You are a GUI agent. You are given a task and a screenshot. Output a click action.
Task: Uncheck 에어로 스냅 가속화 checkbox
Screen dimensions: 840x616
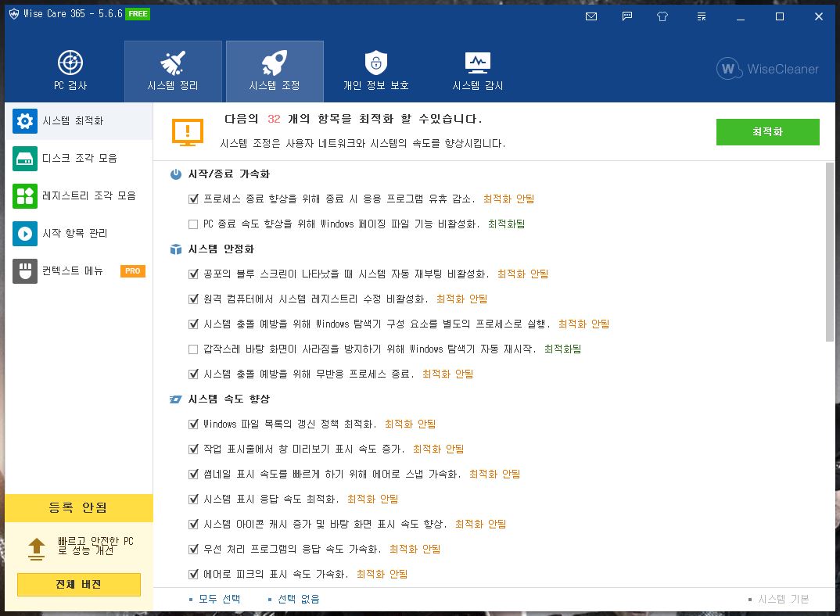click(193, 475)
